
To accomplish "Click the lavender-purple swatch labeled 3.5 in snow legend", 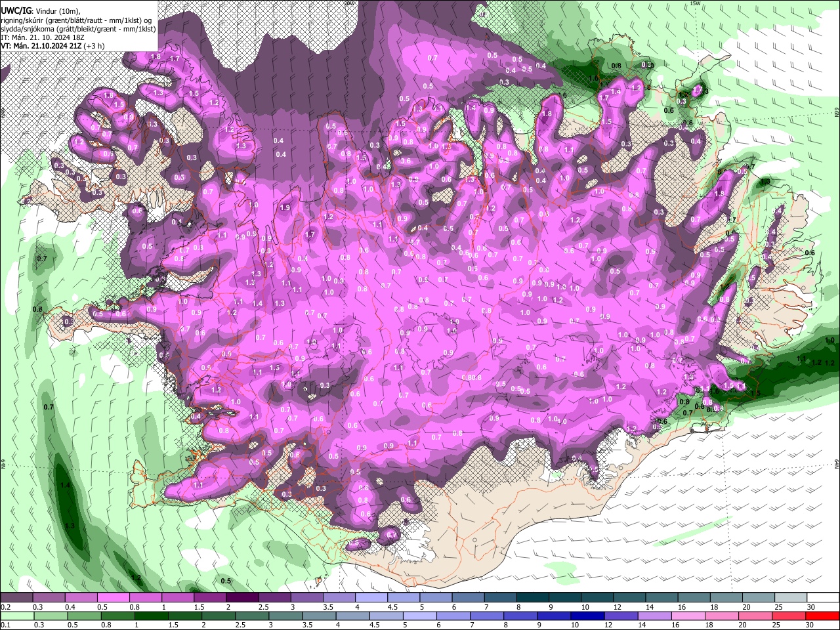I will pos(339,598).
